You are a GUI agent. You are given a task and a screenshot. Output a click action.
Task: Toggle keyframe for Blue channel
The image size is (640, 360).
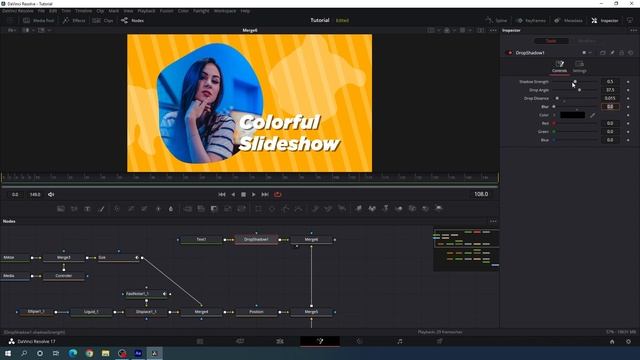[628, 140]
